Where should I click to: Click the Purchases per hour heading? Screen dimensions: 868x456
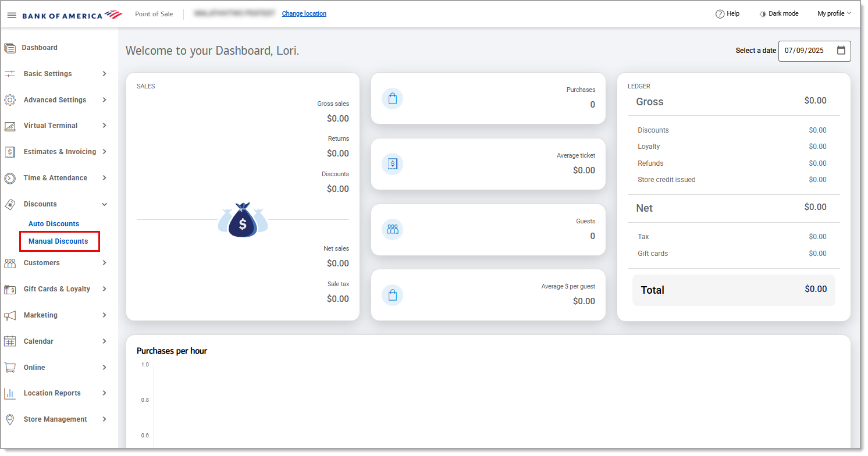(172, 351)
